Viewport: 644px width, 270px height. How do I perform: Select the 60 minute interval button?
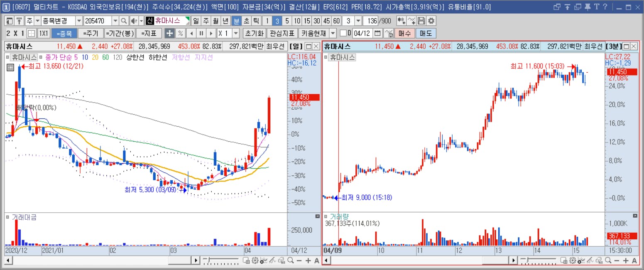336,21
